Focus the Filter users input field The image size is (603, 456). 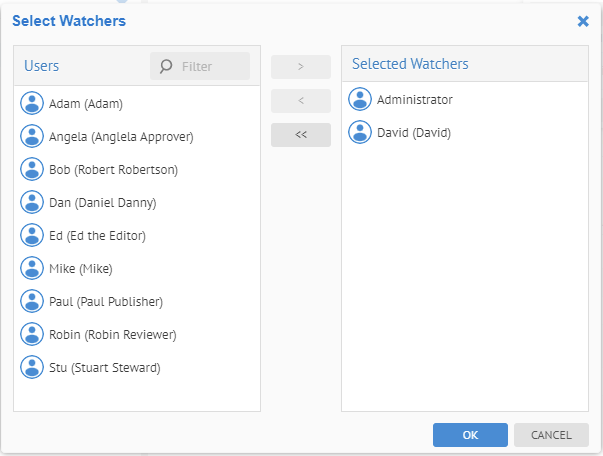pyautogui.click(x=212, y=66)
